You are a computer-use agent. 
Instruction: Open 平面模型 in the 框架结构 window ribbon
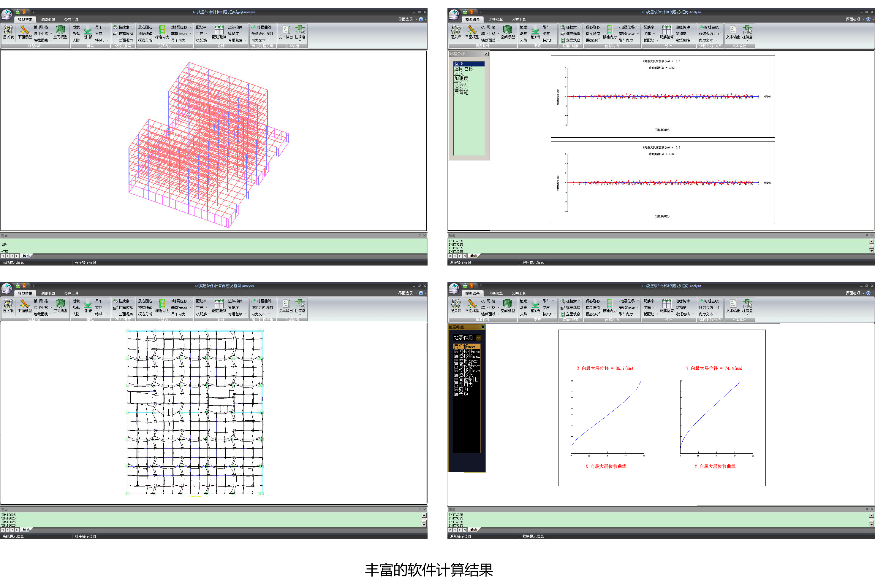(x=24, y=31)
